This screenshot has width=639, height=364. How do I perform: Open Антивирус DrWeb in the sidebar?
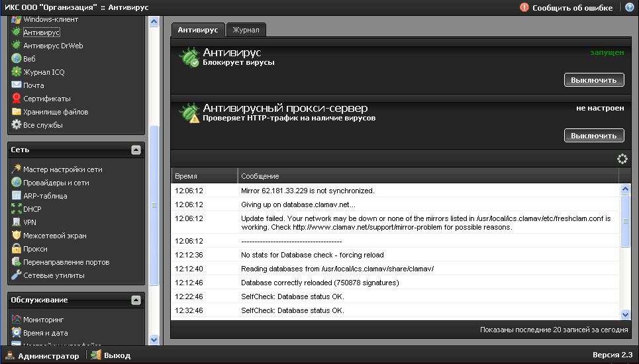click(53, 46)
